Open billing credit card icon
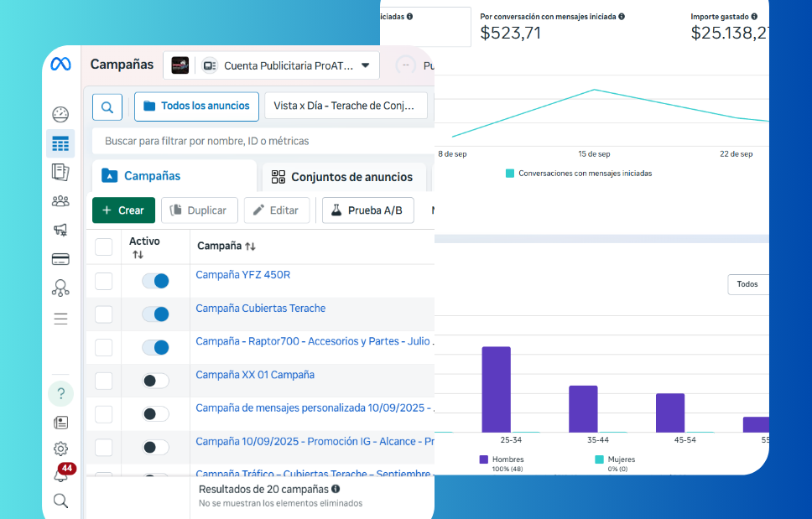 click(x=60, y=259)
